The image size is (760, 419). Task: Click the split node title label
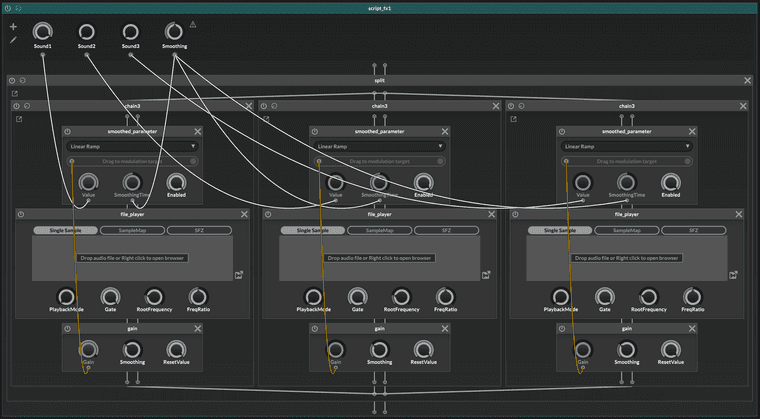(x=380, y=81)
